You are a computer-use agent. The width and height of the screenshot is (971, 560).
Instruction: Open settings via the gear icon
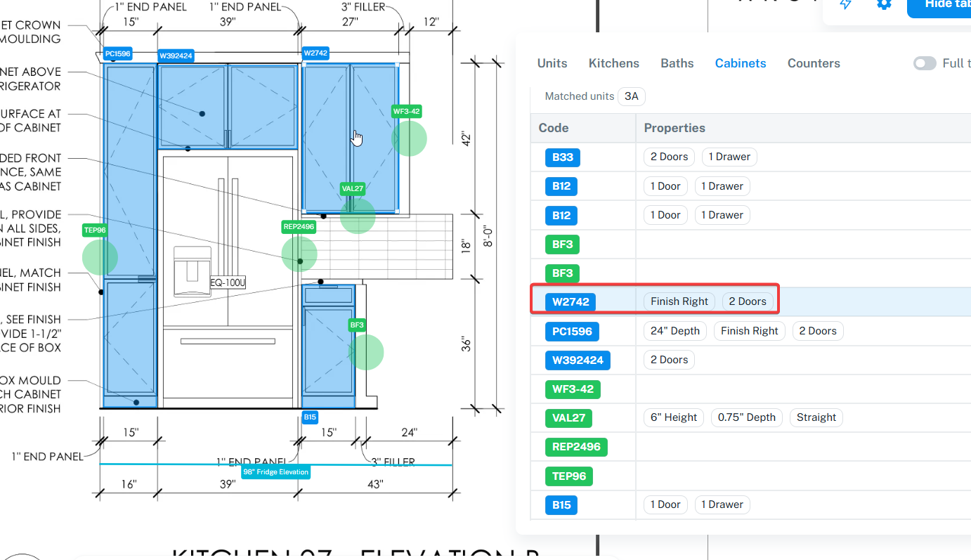(x=884, y=4)
